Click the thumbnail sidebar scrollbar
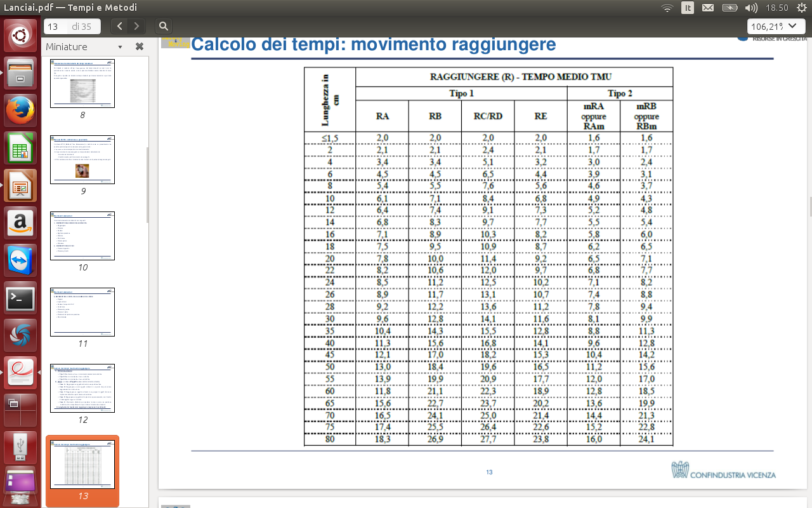 pos(148,185)
